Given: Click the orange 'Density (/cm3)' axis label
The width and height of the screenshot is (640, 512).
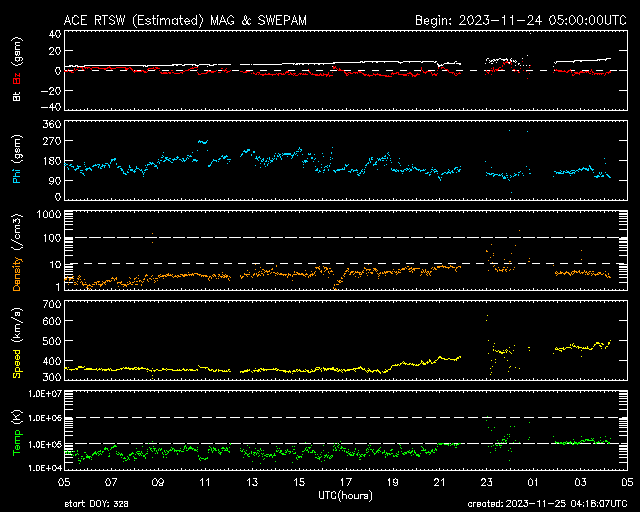Looking at the screenshot, I should pyautogui.click(x=17, y=252).
